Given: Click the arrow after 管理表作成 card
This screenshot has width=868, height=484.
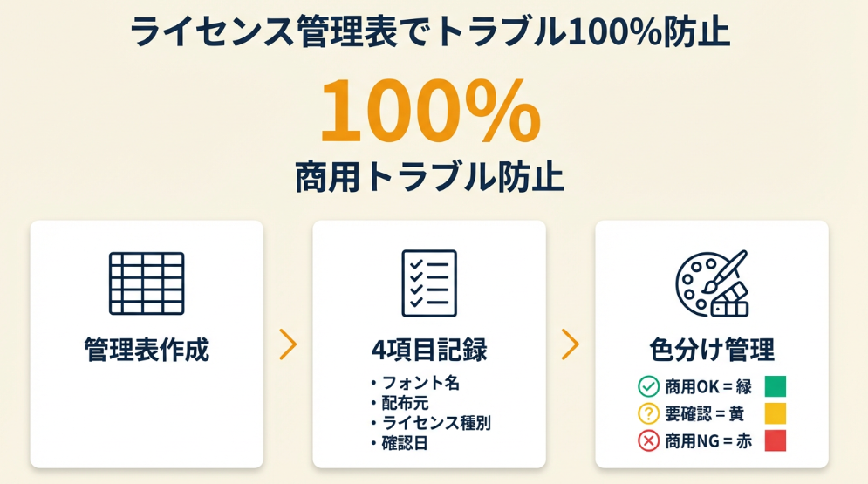Looking at the screenshot, I should click(288, 345).
